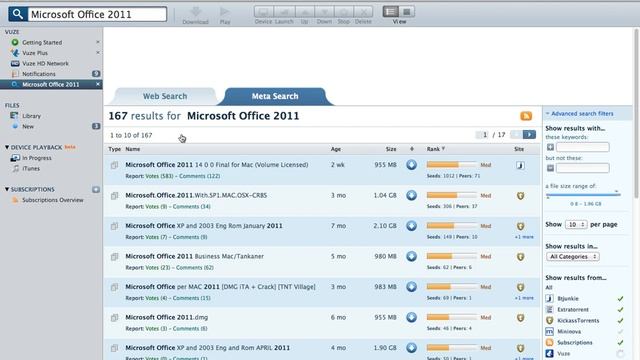Open Subscriptions Overview
The height and width of the screenshot is (360, 640).
pos(53,200)
